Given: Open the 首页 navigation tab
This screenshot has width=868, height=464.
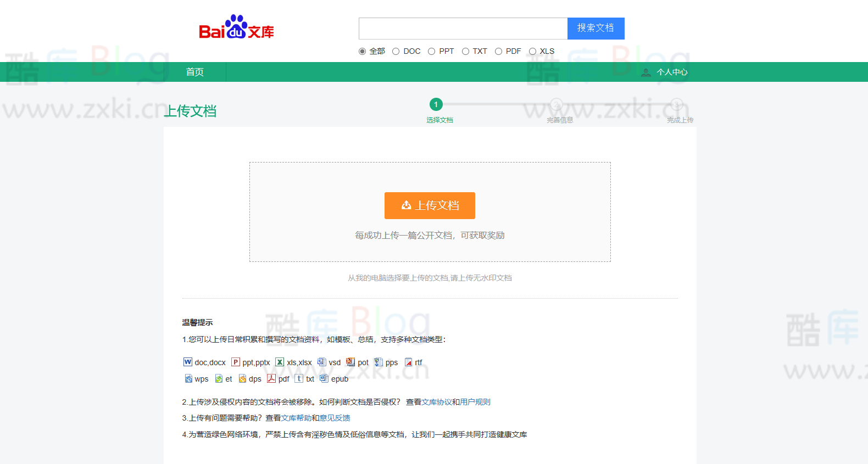Looking at the screenshot, I should (195, 72).
